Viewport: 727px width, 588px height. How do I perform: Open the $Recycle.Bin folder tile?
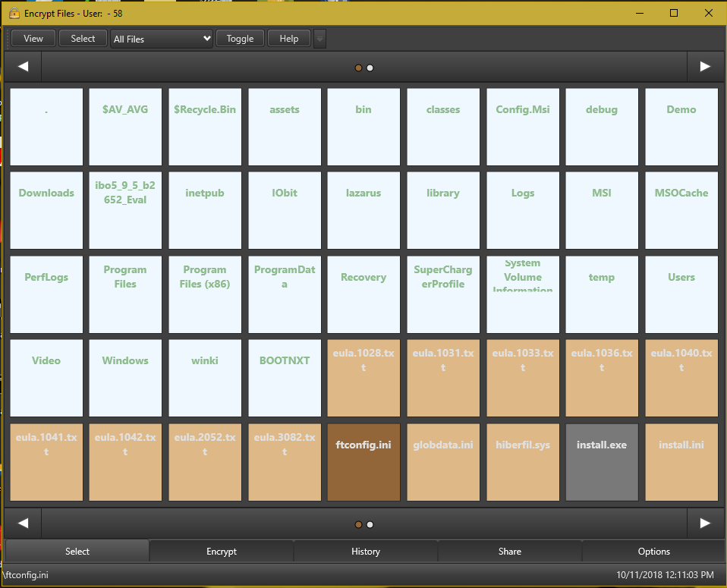click(205, 127)
